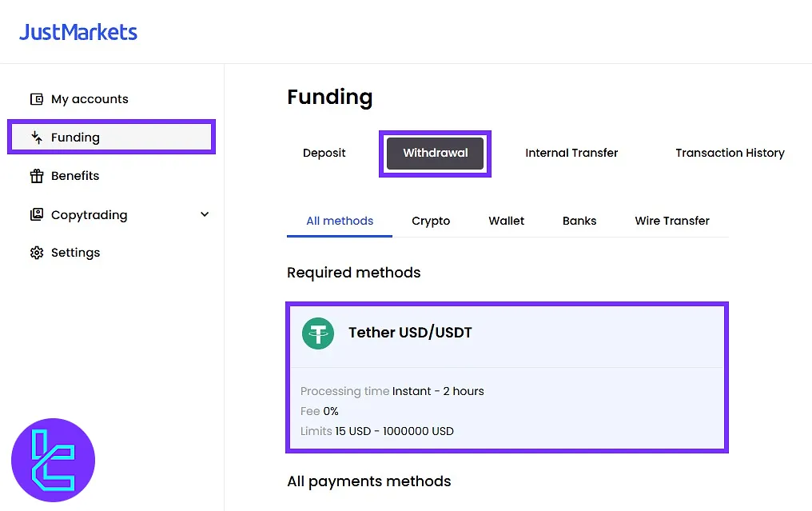Viewport: 812px width, 511px height.
Task: Click the Settings gear icon
Action: 37,253
